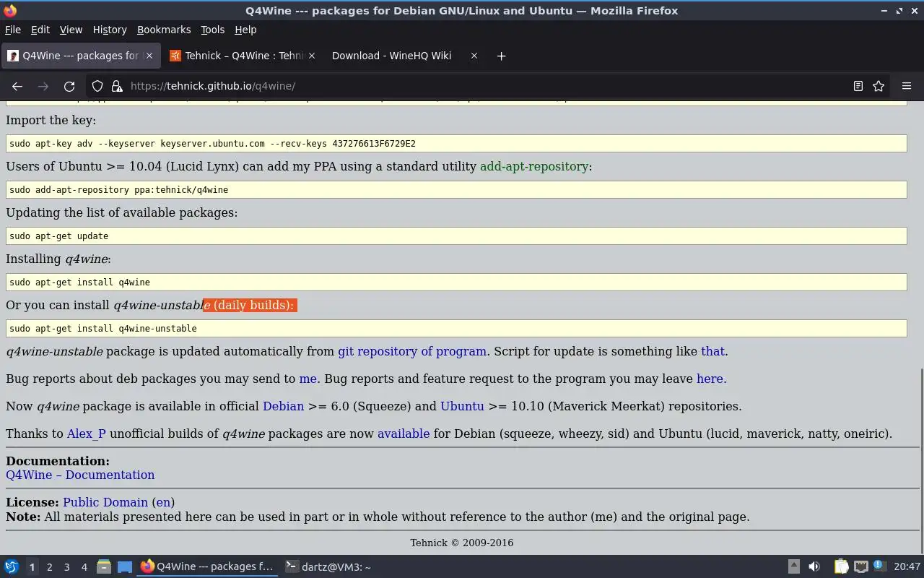Open the Bookmarks menu
Image resolution: width=924 pixels, height=578 pixels.
pyautogui.click(x=164, y=30)
